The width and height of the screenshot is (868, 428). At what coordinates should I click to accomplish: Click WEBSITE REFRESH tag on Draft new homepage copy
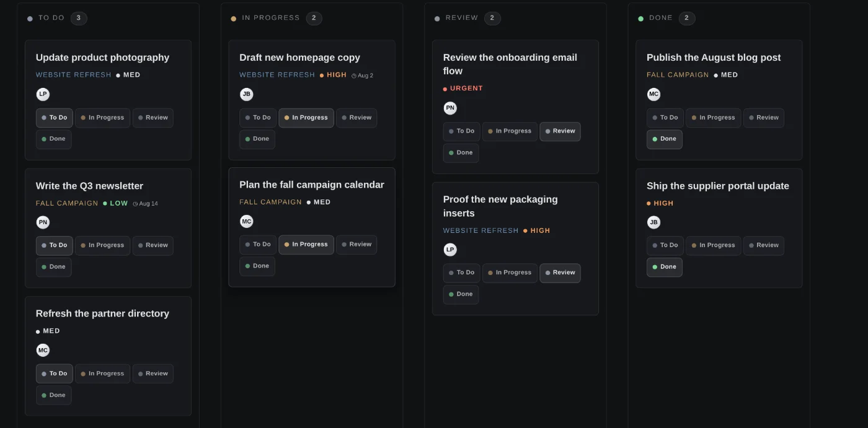coord(277,75)
